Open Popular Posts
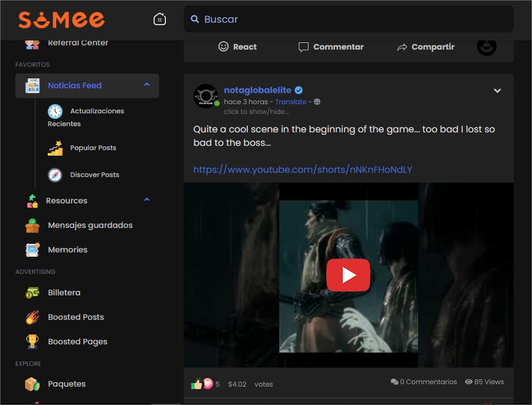The width and height of the screenshot is (532, 405). point(93,148)
